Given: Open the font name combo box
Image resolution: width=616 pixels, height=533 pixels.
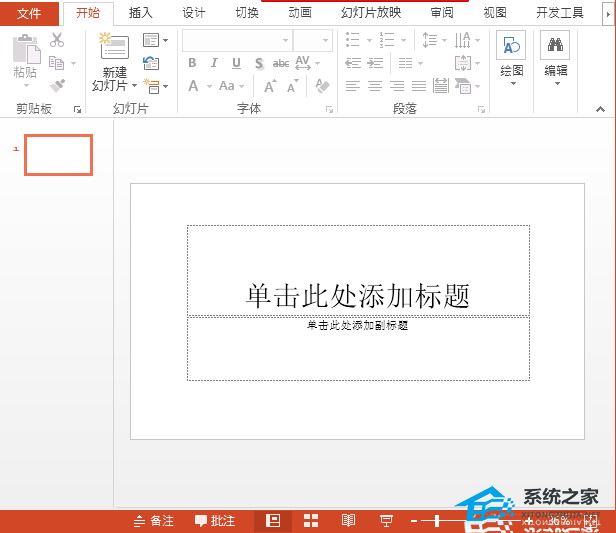Looking at the screenshot, I should (237, 40).
